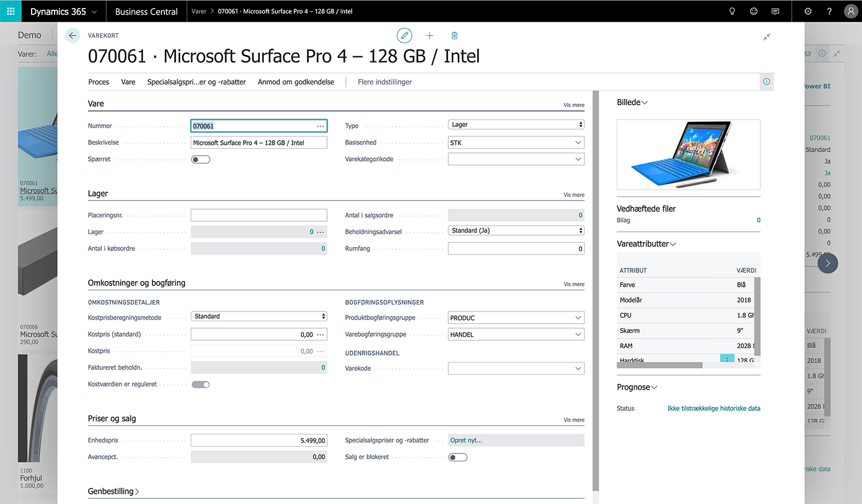This screenshot has height=504, width=862.
Task: Click Antal i salgsordre value 0
Action: coord(580,216)
